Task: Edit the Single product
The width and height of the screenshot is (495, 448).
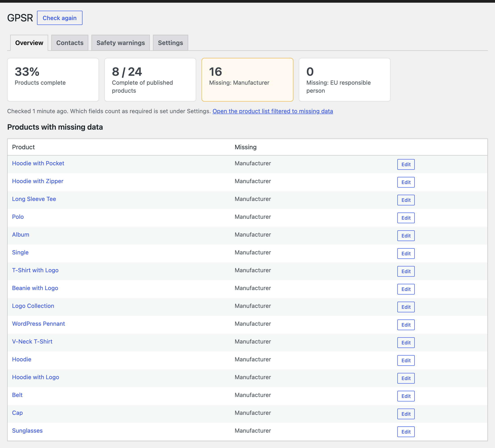Action: tap(406, 254)
